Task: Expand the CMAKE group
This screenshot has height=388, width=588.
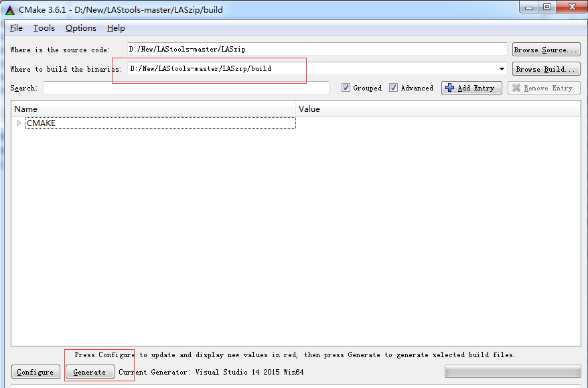Action: pos(19,123)
